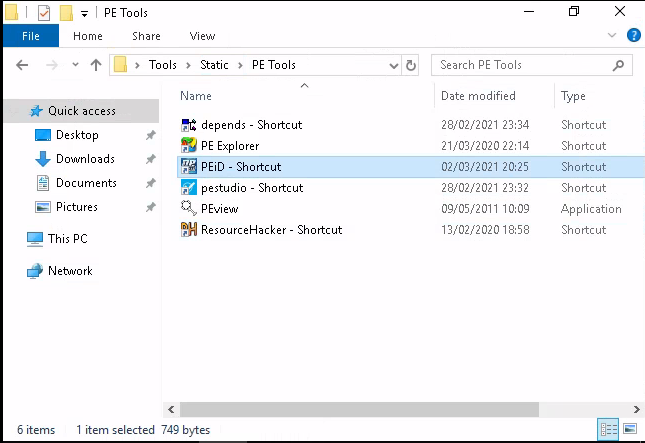Click the 'Application' type cell
The width and height of the screenshot is (645, 443).
tap(591, 209)
